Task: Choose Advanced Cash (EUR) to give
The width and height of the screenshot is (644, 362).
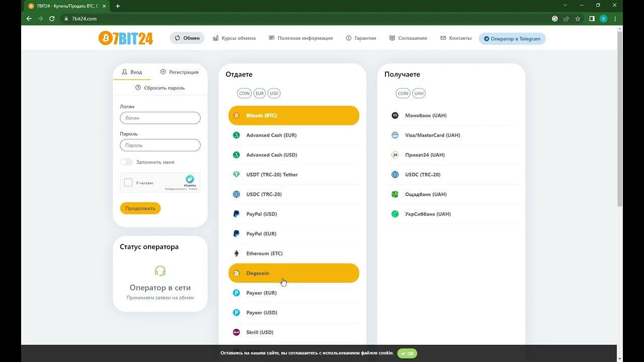Action: 294,135
